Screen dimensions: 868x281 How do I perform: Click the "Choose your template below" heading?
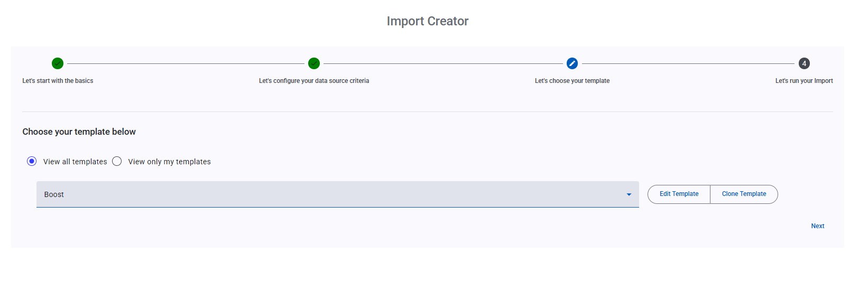(79, 132)
